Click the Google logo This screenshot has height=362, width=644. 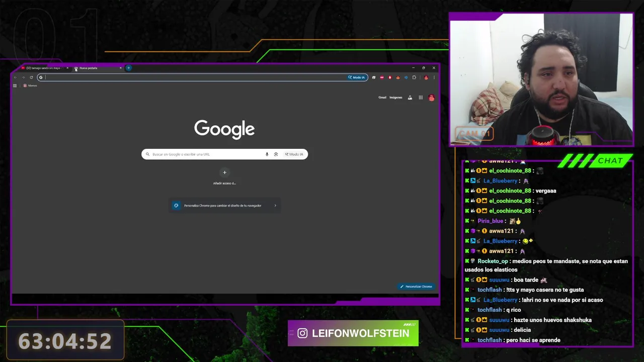coord(224,129)
